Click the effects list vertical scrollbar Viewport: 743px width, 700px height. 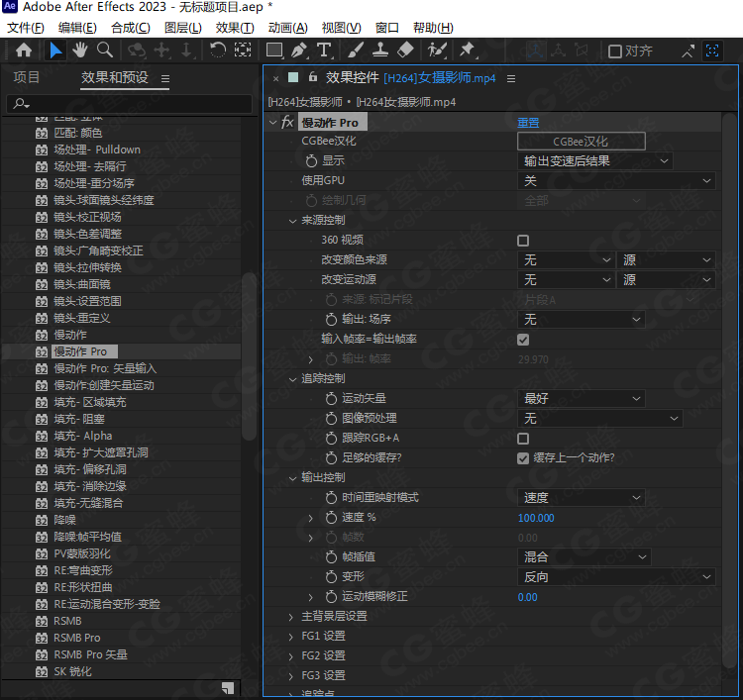tap(248, 357)
